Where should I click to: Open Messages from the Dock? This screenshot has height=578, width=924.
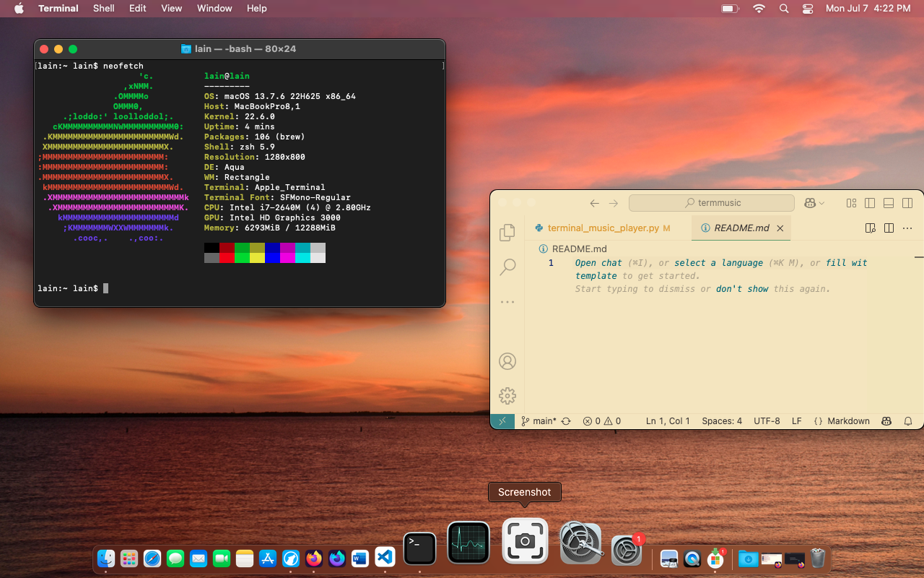click(175, 558)
